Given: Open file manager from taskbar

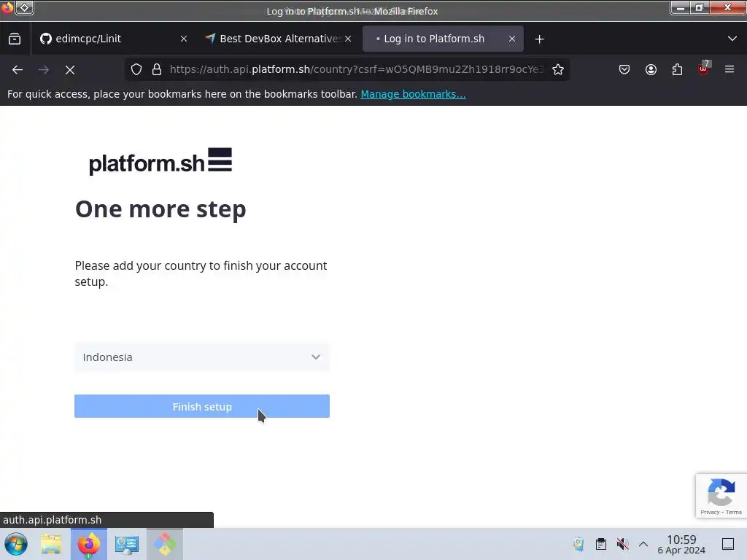Looking at the screenshot, I should coord(52,544).
